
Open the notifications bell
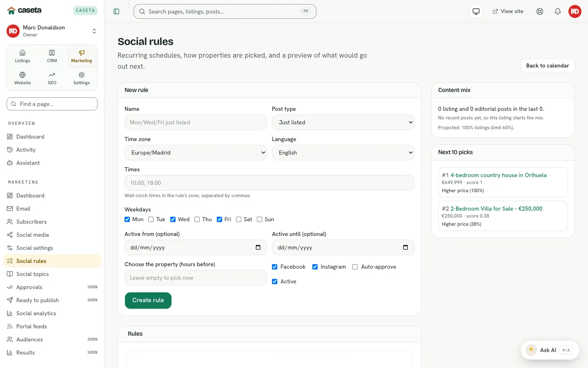558,11
